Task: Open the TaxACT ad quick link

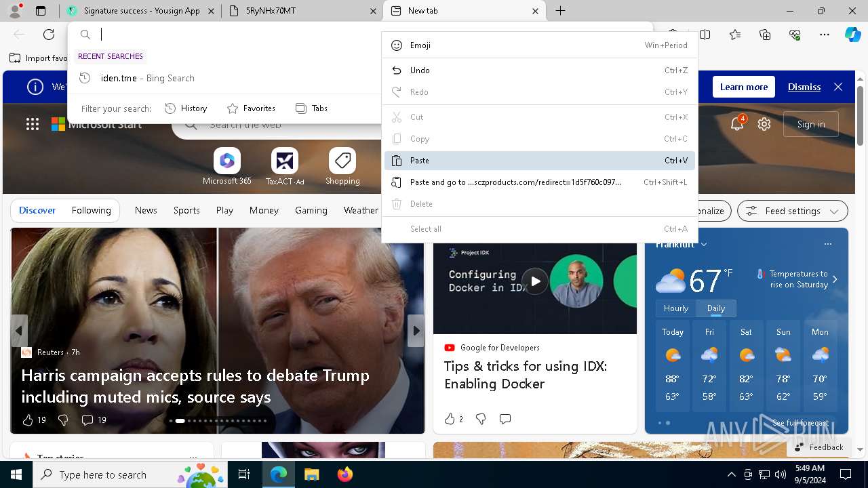Action: (285, 167)
